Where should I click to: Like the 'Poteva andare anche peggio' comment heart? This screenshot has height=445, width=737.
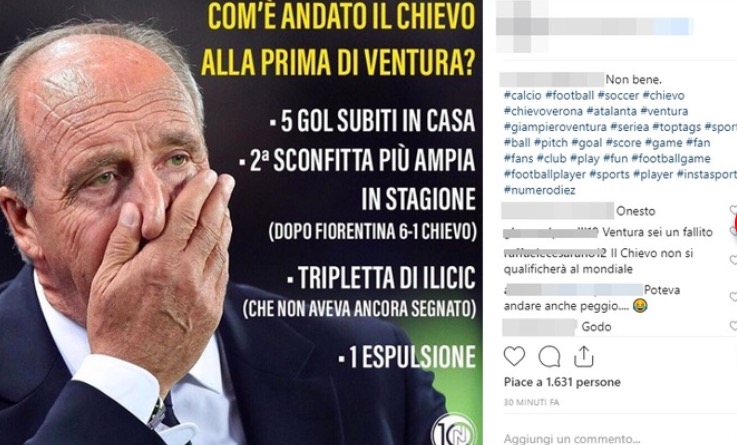(x=733, y=297)
